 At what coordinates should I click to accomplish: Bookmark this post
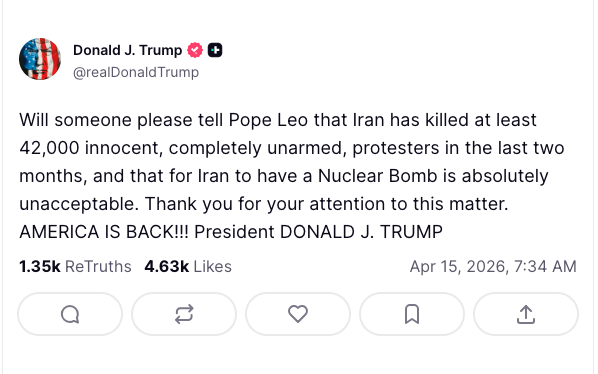(412, 314)
